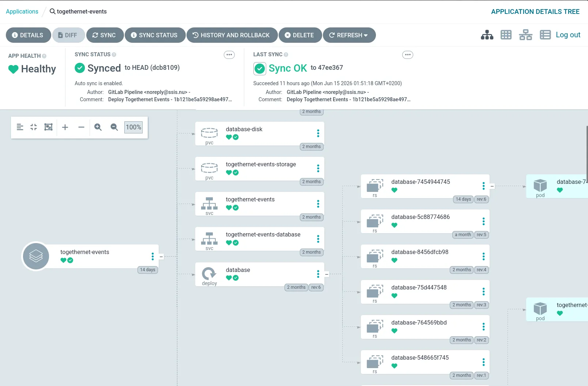Screen dimensions: 588x386
Task: Open the database-75d447548 kebab menu
Action: click(483, 291)
